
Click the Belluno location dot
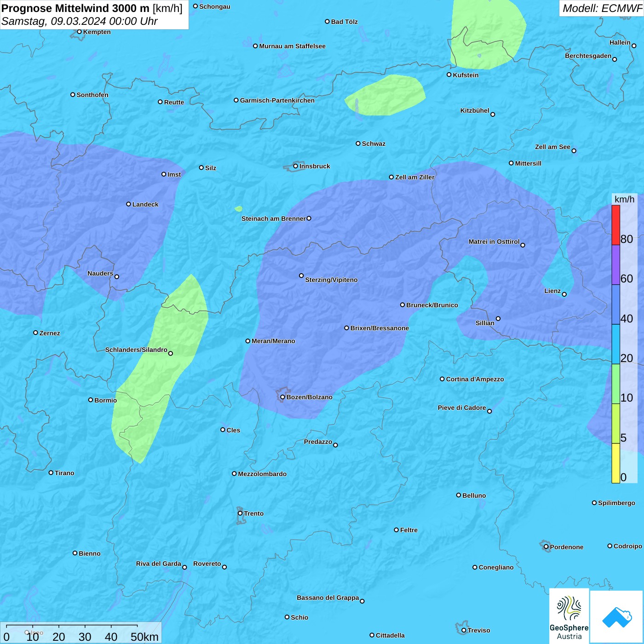tap(459, 495)
